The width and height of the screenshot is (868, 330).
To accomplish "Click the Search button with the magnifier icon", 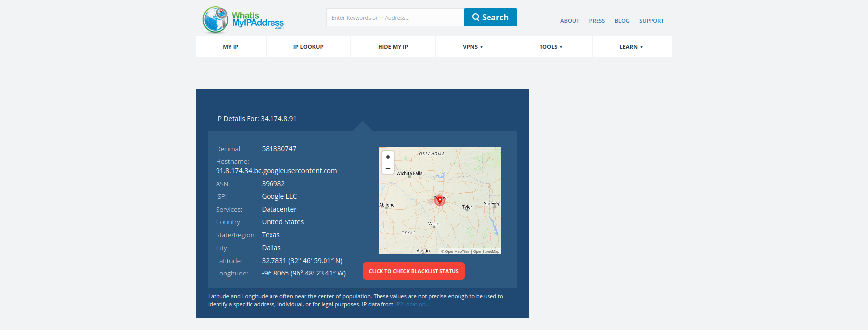I will (490, 17).
